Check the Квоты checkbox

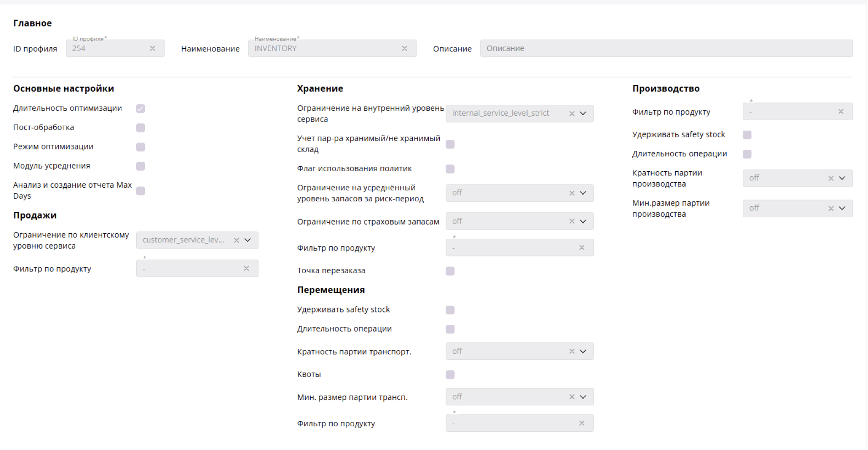tap(450, 375)
